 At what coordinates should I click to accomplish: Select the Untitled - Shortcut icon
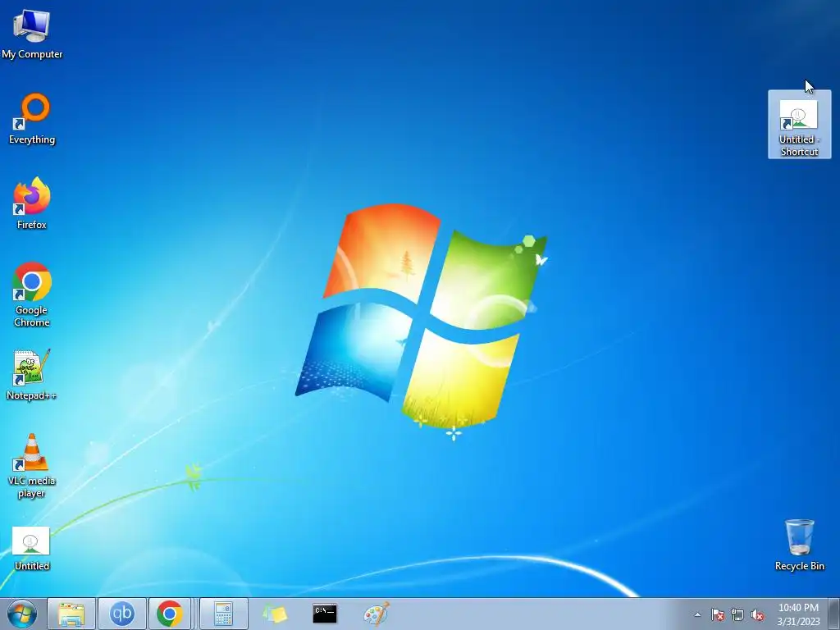pyautogui.click(x=799, y=125)
